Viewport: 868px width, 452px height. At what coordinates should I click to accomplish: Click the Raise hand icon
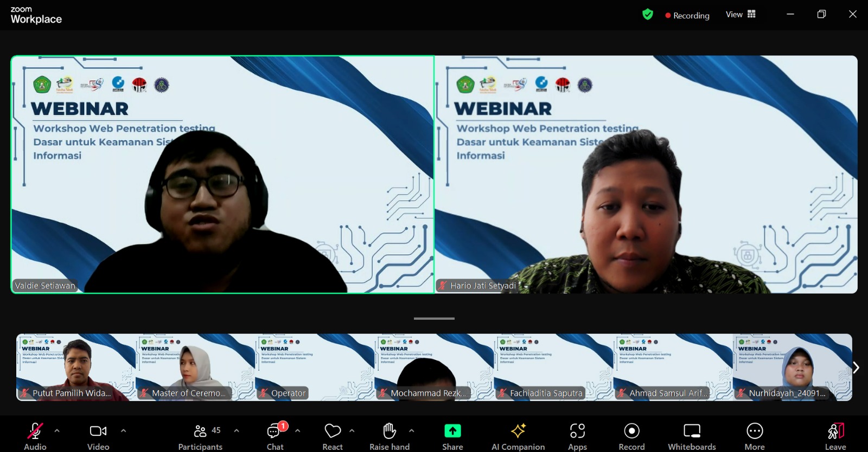tap(390, 431)
